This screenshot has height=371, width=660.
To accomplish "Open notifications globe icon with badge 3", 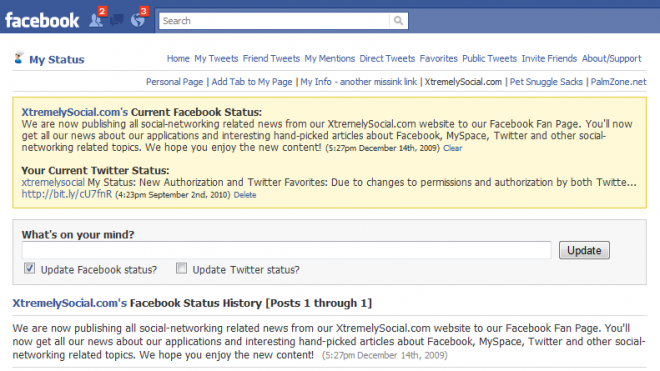I will 138,19.
